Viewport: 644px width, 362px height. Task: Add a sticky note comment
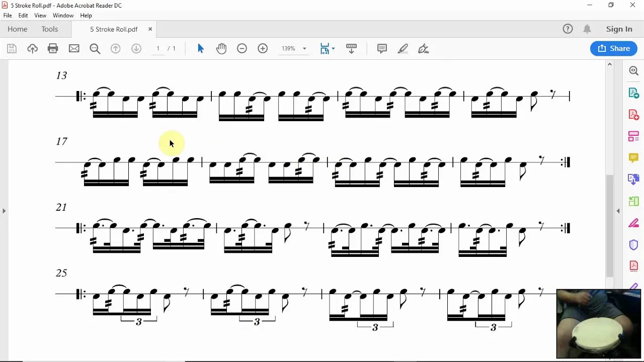coord(382,49)
